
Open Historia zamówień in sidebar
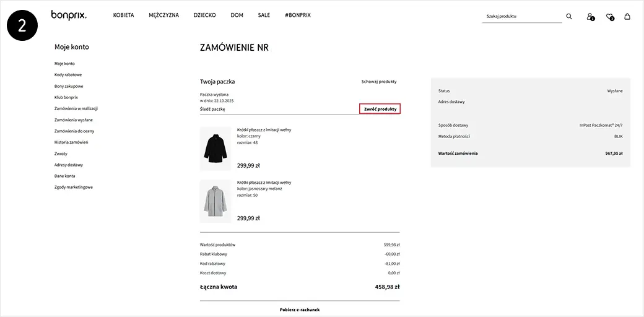point(71,142)
